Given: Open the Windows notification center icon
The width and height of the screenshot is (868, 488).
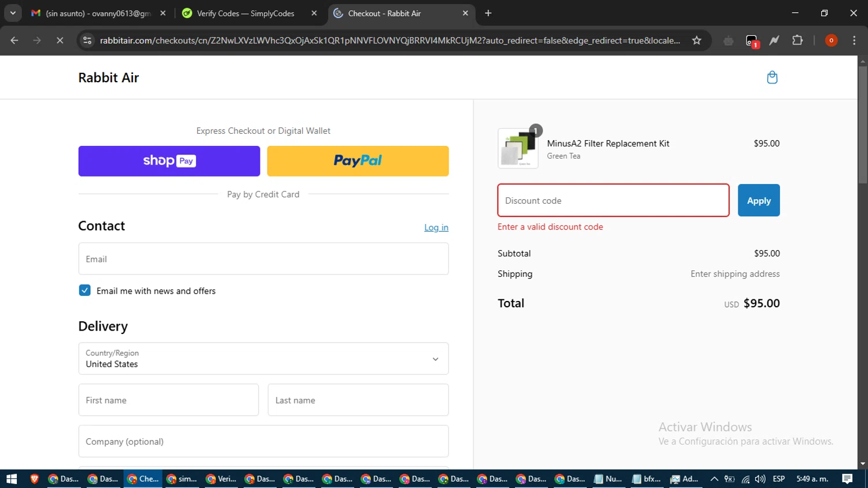Looking at the screenshot, I should pos(847,479).
